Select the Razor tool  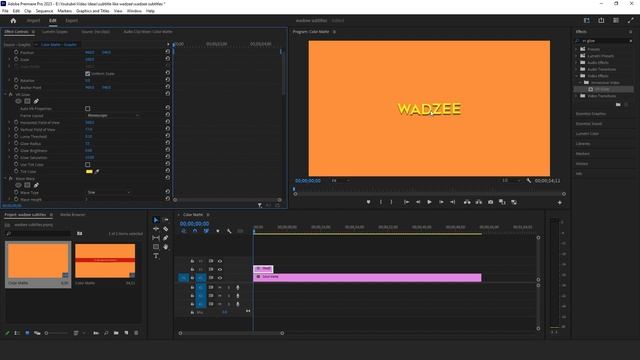[x=166, y=229]
